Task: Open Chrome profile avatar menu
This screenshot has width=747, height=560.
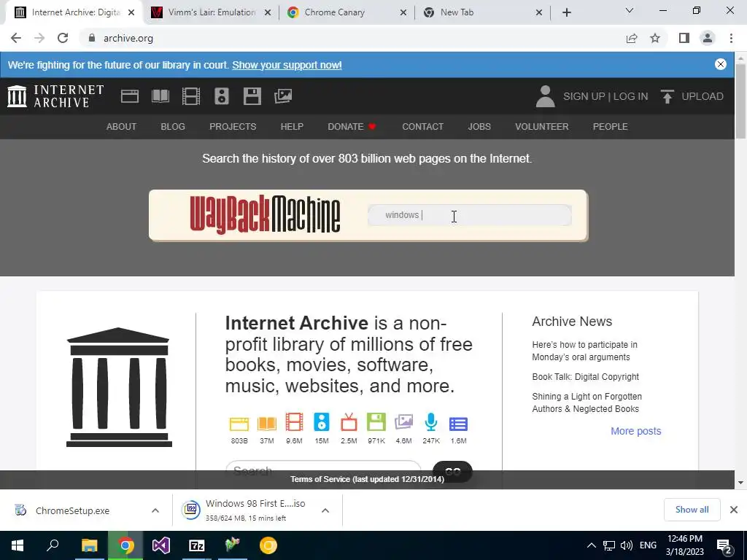Action: pyautogui.click(x=708, y=38)
